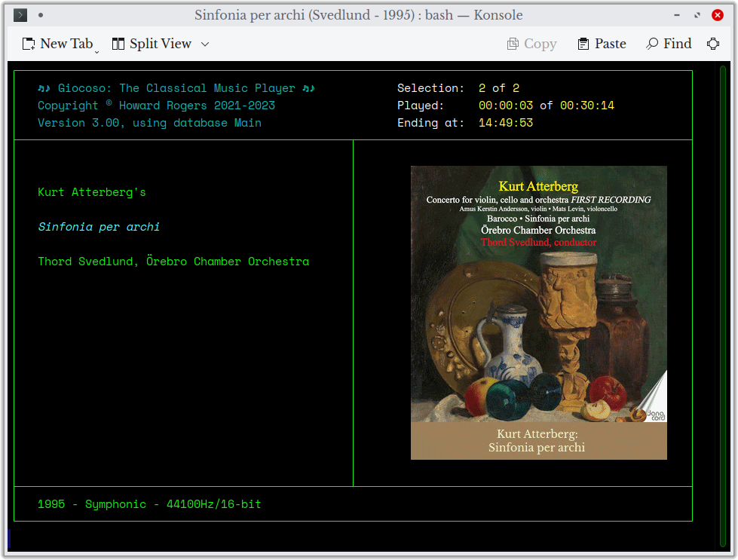
Task: Click the Thord Svedlund conductor credit on the album
Action: (538, 243)
